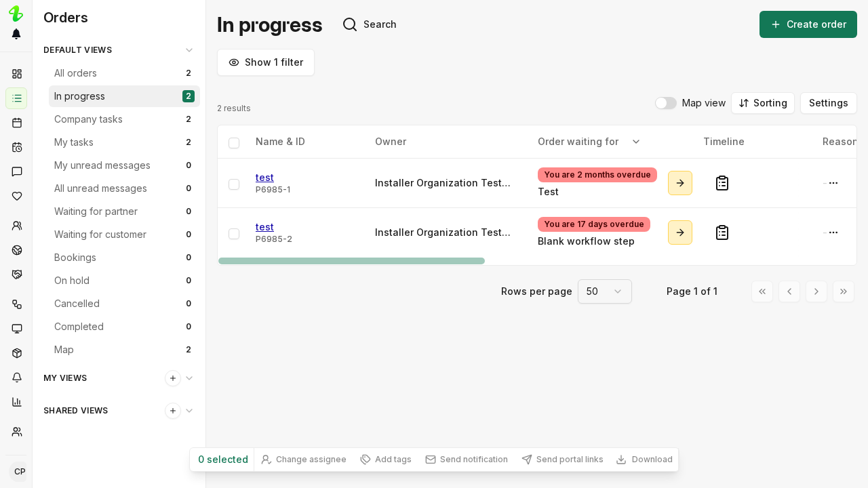Open the monitor screen icon in sidebar
Viewport: 868px width, 488px height.
tap(17, 329)
